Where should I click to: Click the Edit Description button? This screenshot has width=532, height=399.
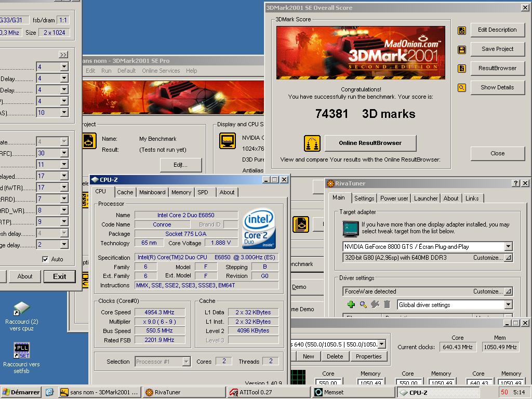tap(497, 30)
